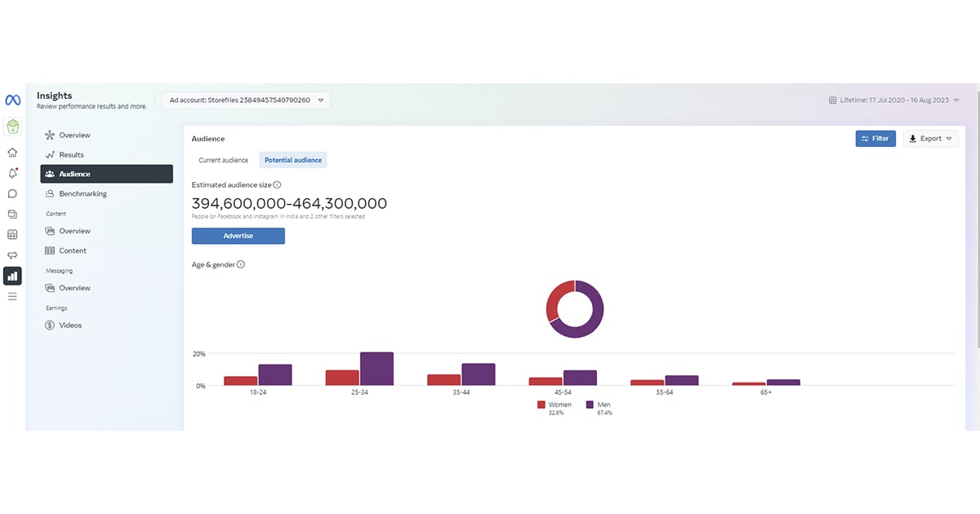The width and height of the screenshot is (980, 514).
Task: Select the Potential audience tab
Action: [293, 160]
